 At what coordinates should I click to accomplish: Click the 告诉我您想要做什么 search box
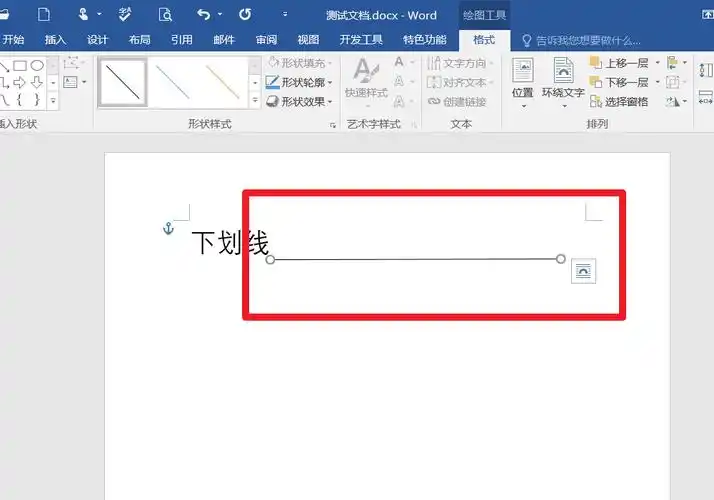pyautogui.click(x=581, y=41)
